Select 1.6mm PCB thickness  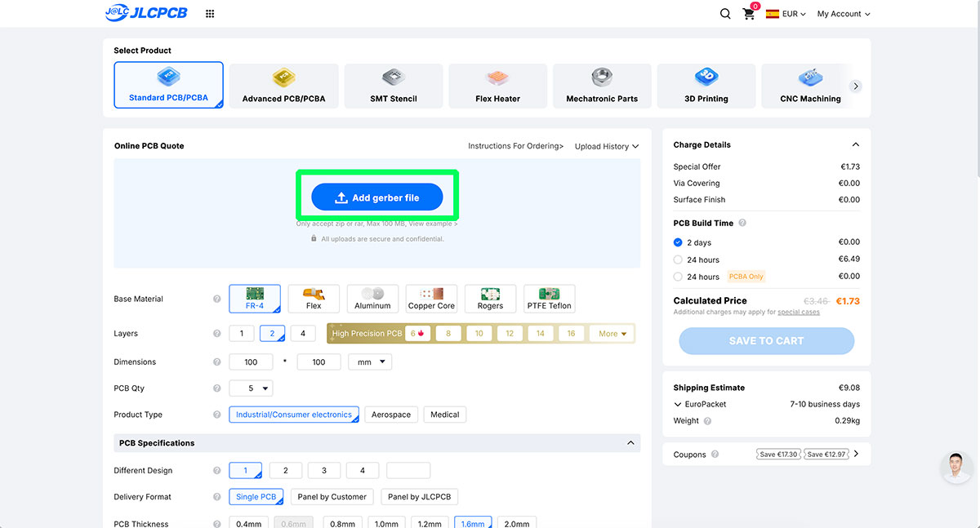pyautogui.click(x=474, y=523)
